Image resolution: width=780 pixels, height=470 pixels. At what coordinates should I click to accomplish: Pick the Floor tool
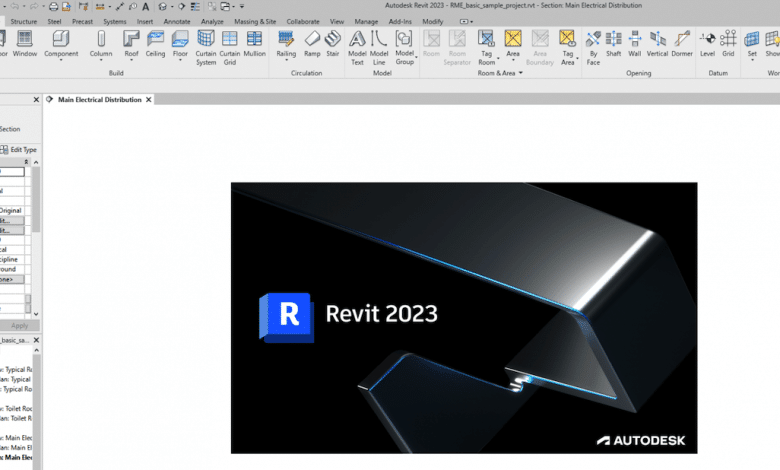pos(180,44)
